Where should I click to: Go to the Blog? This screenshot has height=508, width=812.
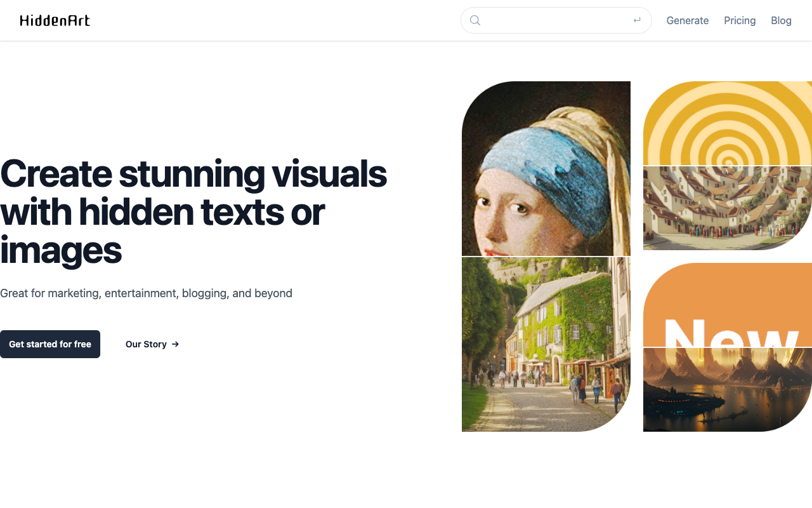coord(781,20)
